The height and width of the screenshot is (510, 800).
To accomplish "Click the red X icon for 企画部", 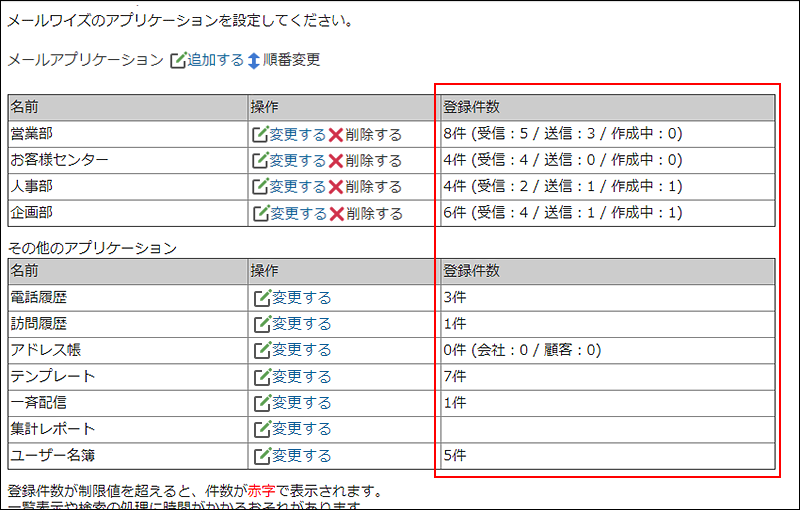I will (337, 214).
